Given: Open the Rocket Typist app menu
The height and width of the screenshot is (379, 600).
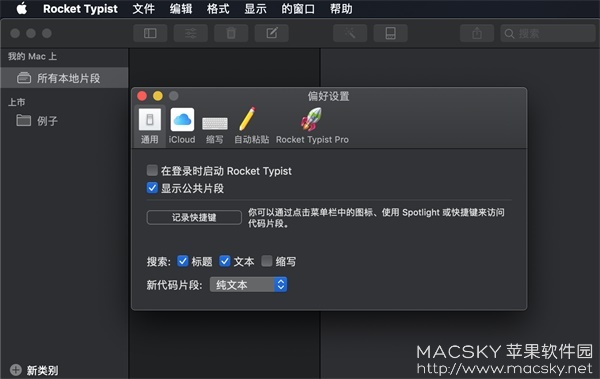Looking at the screenshot, I should [x=80, y=9].
